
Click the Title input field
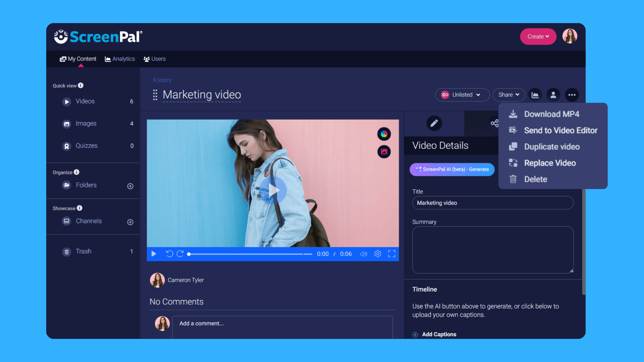493,203
